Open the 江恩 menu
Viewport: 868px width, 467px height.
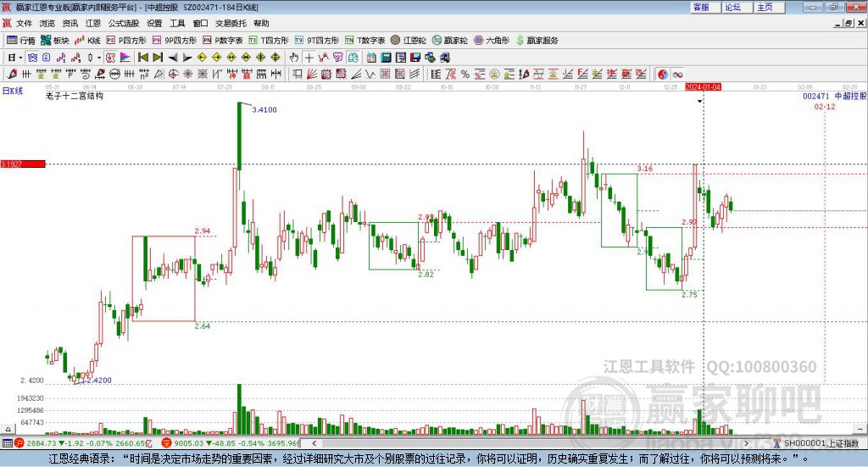[x=93, y=24]
